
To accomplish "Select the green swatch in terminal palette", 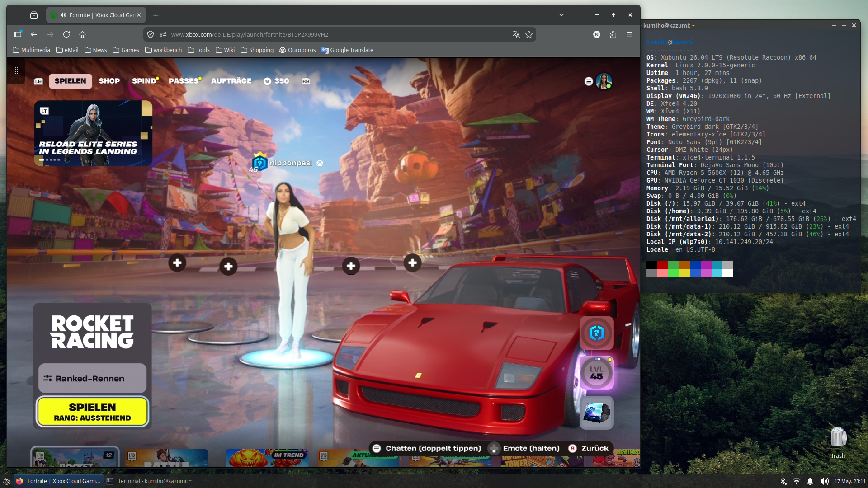I will pos(673,265).
